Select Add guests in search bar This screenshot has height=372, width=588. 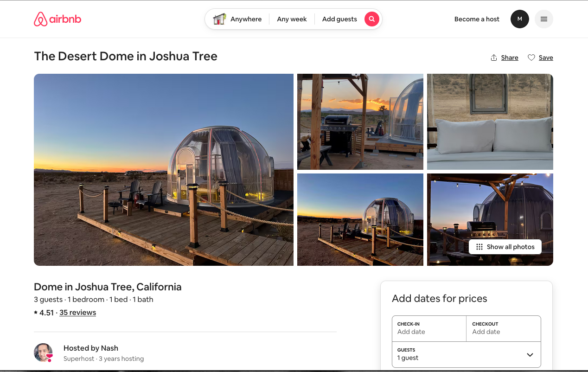coord(339,19)
